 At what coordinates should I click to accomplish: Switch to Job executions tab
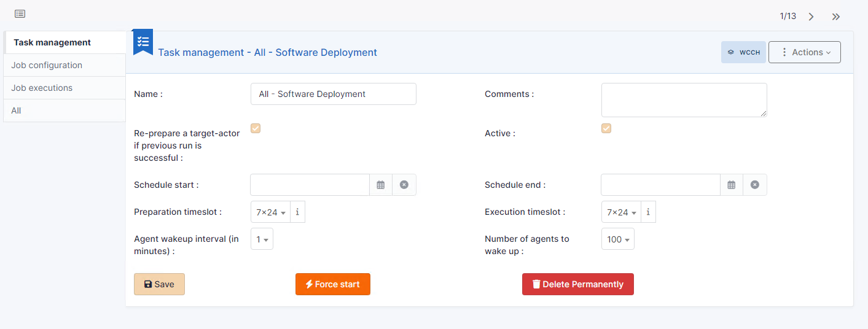65,88
